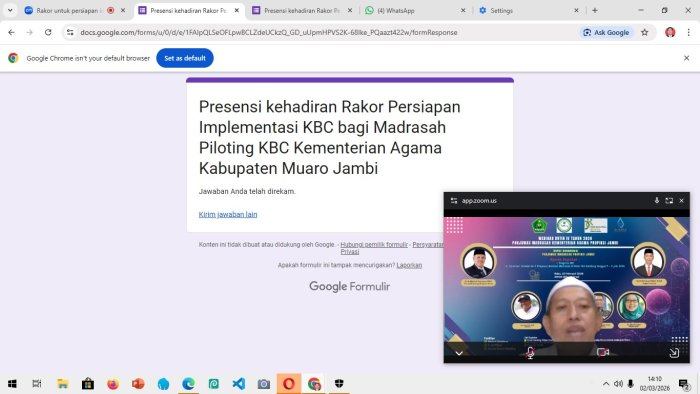
Task: Reload the Google Form page
Action: 48,32
